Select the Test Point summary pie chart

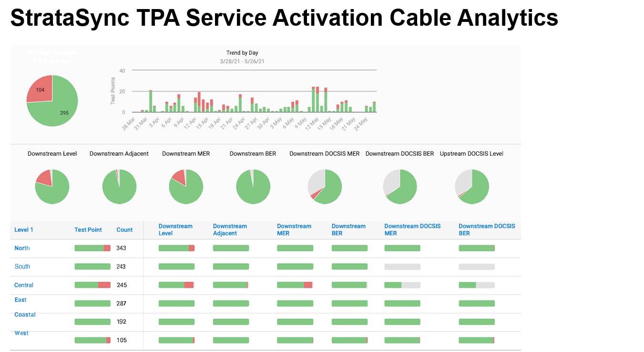click(52, 101)
